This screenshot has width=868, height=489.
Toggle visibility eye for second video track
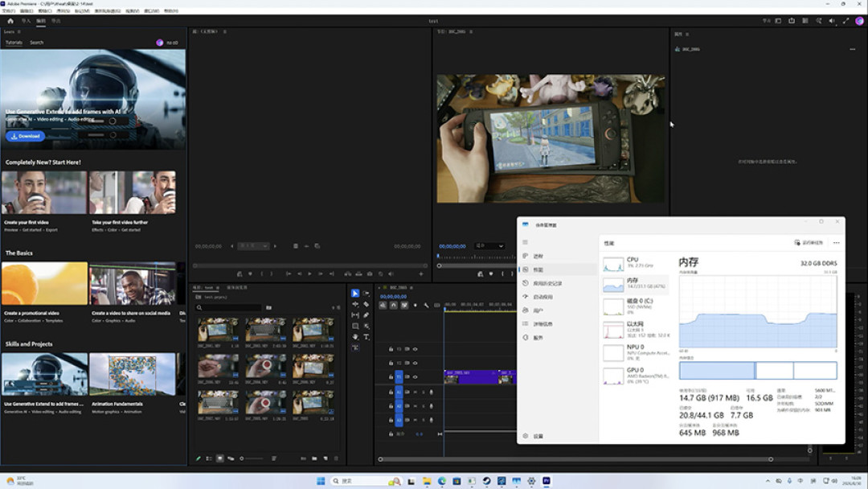point(416,363)
